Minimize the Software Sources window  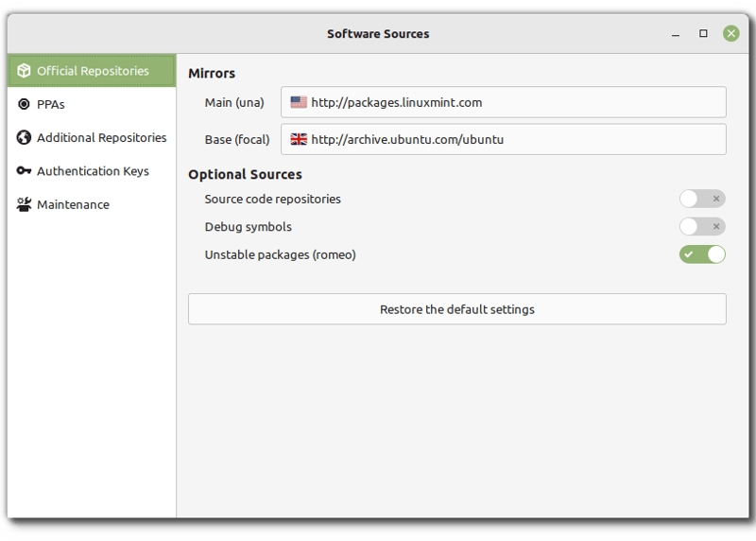tap(675, 33)
